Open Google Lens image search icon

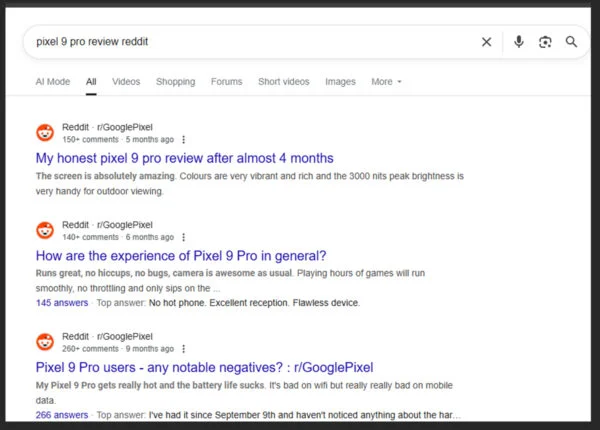pyautogui.click(x=545, y=42)
